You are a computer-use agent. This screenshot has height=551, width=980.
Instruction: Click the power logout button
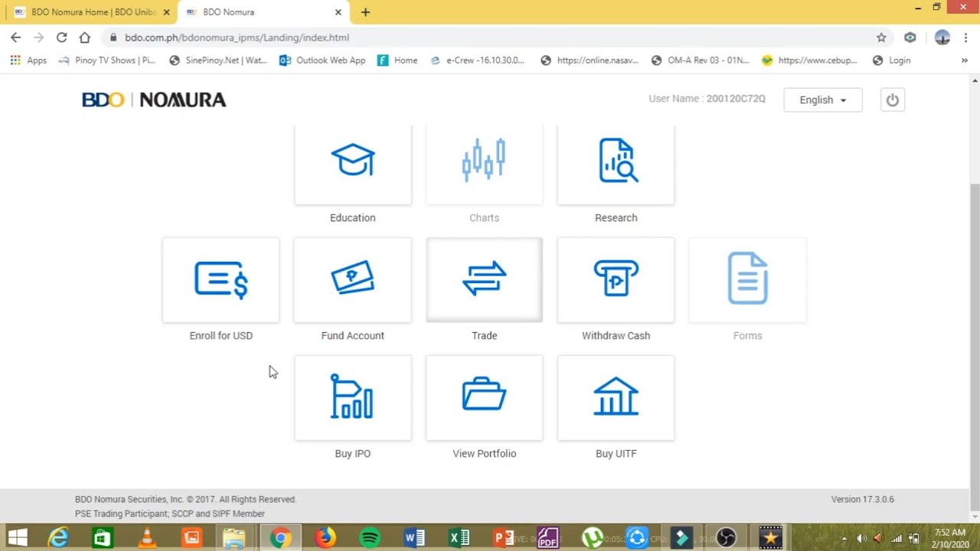892,100
